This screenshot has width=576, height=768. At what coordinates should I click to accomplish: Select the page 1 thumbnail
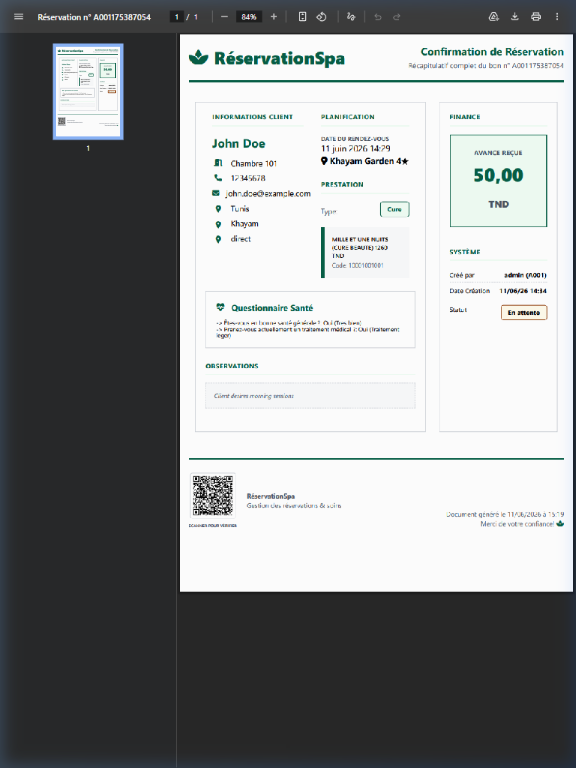point(88,92)
